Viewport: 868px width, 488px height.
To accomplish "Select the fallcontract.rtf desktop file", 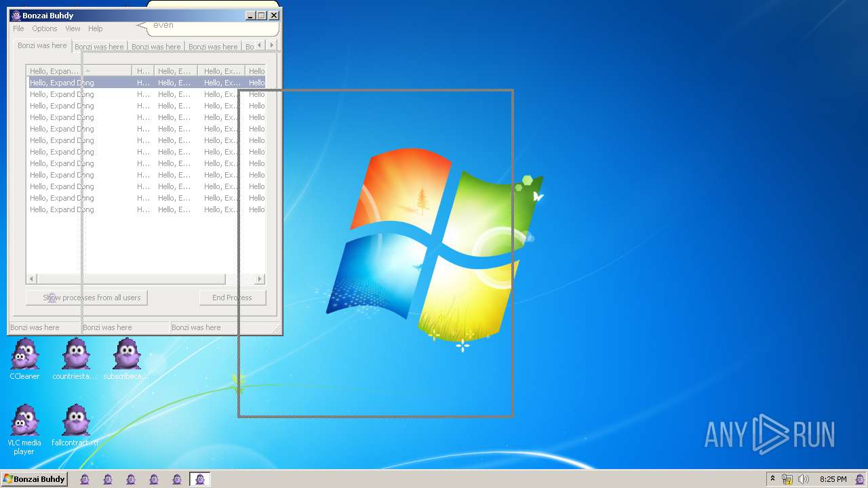I will [75, 426].
